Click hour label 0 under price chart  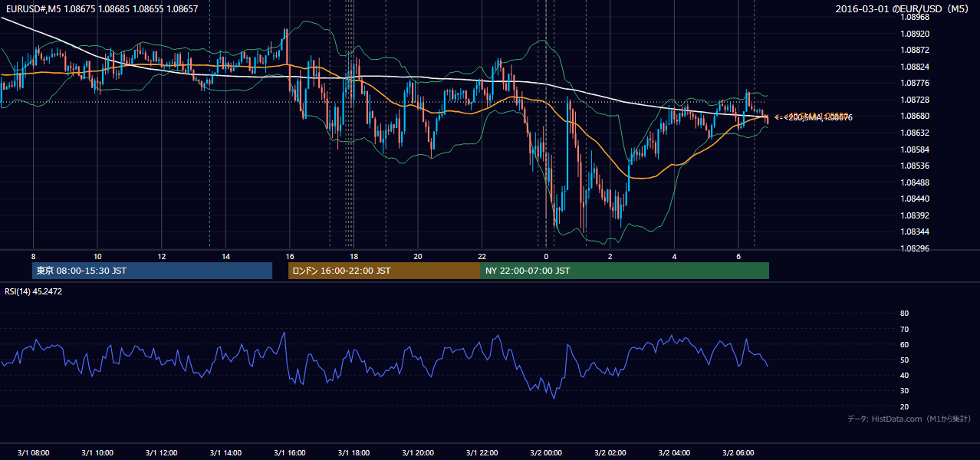point(546,256)
